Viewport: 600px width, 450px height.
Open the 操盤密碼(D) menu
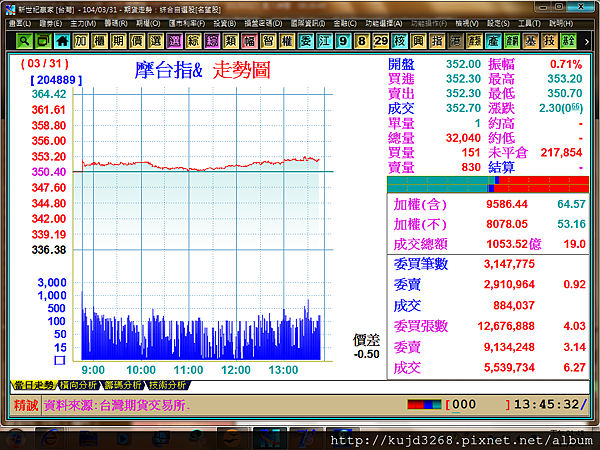tap(263, 24)
